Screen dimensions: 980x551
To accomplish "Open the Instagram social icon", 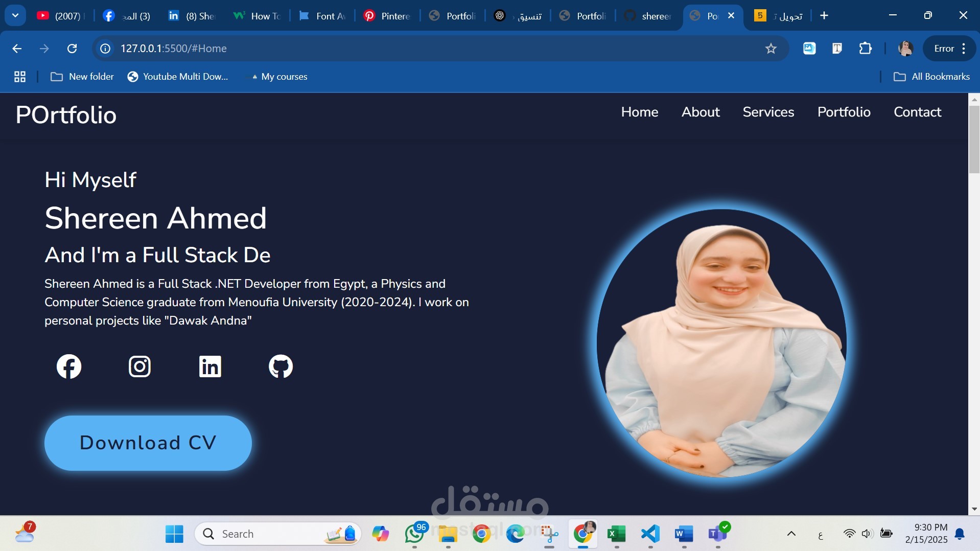I will tap(139, 366).
